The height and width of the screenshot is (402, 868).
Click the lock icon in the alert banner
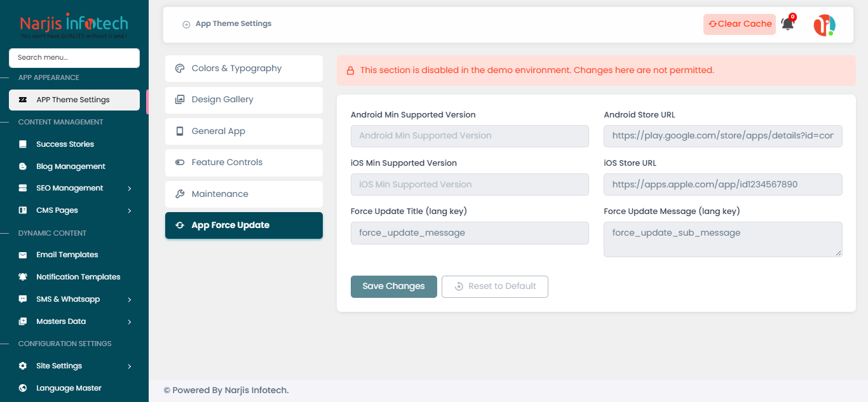coord(350,70)
